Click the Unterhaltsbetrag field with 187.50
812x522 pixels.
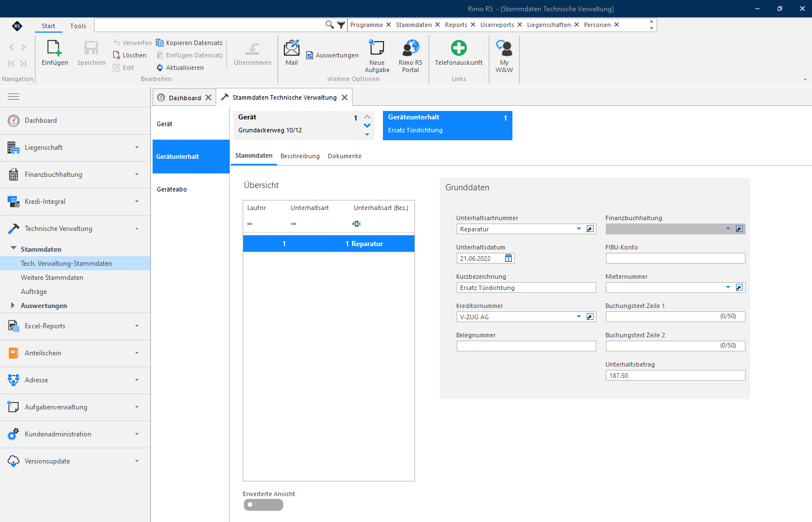click(x=676, y=376)
